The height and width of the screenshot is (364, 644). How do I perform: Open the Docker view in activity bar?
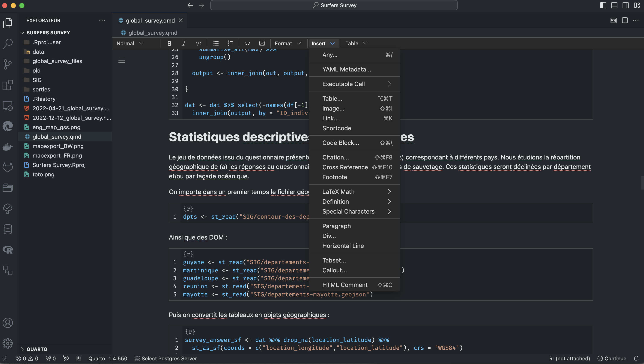coord(8,147)
